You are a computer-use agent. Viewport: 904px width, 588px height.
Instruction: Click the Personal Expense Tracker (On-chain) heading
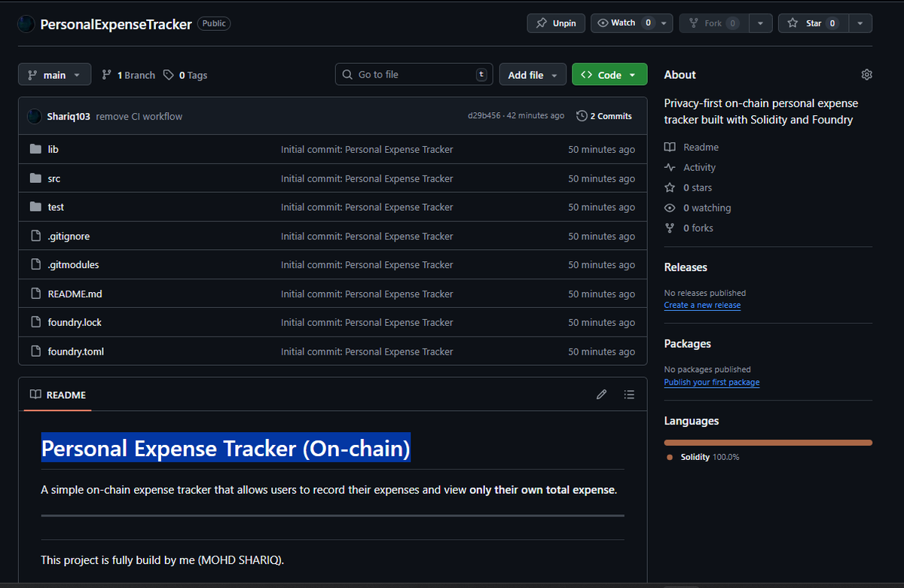[x=226, y=449]
